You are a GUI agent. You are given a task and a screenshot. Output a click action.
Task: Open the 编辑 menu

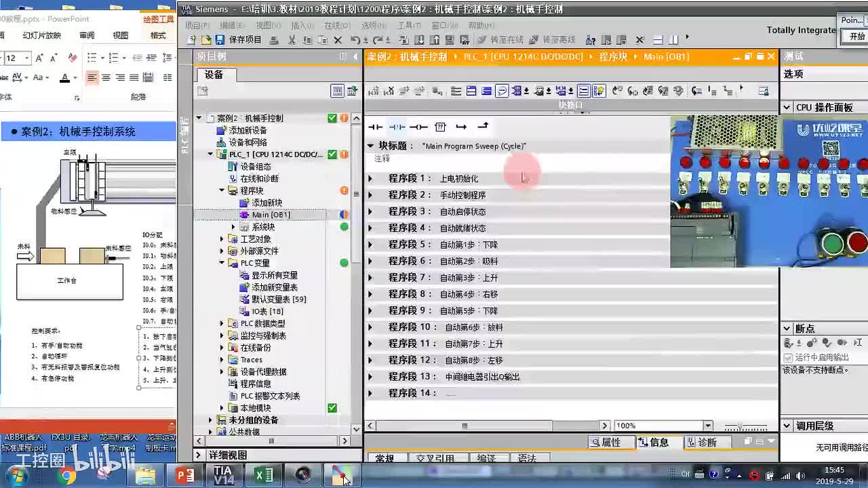click(231, 25)
